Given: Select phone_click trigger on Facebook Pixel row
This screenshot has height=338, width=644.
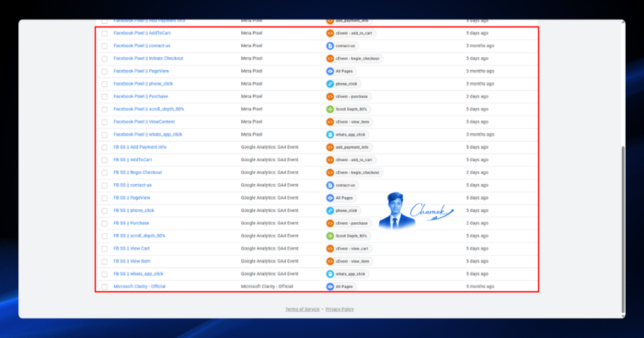Looking at the screenshot, I should click(343, 84).
